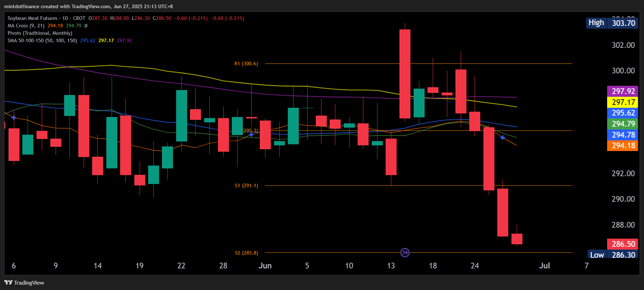Click the mintdotfinance attribution header text
Image resolution: width=644 pixels, height=290 pixels.
tap(89, 6)
